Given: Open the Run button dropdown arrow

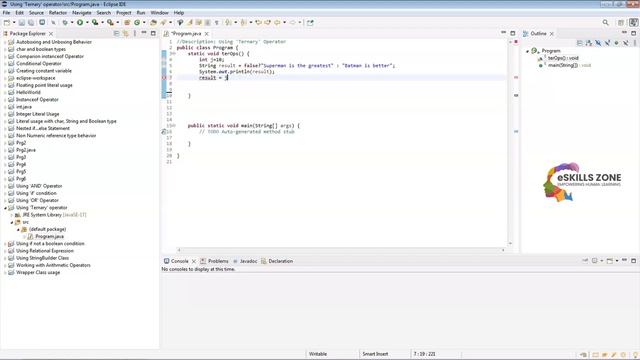Looking at the screenshot, I should (x=87, y=23).
